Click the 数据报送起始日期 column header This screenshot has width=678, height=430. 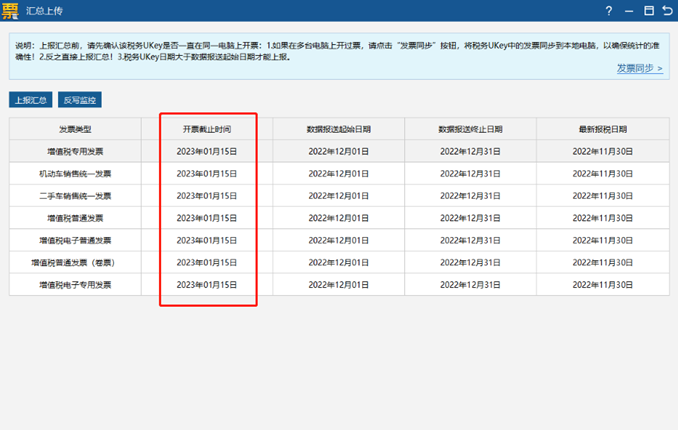pos(339,129)
